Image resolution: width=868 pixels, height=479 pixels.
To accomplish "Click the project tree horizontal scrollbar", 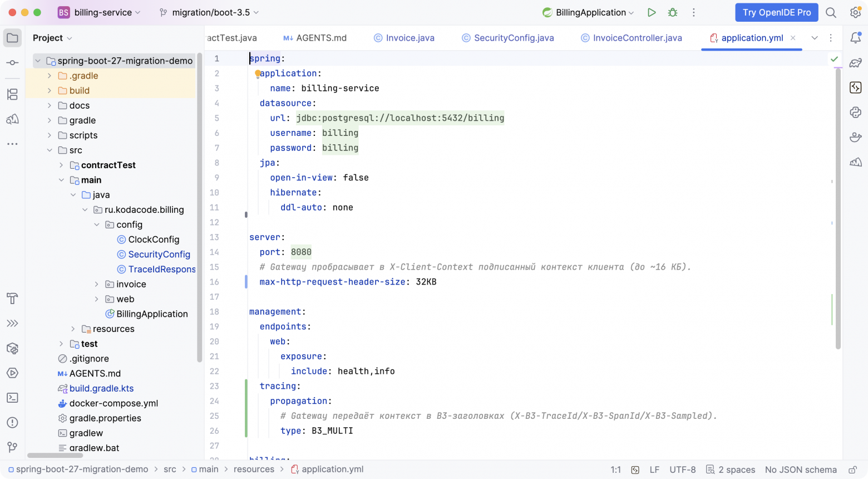I will [x=55, y=456].
